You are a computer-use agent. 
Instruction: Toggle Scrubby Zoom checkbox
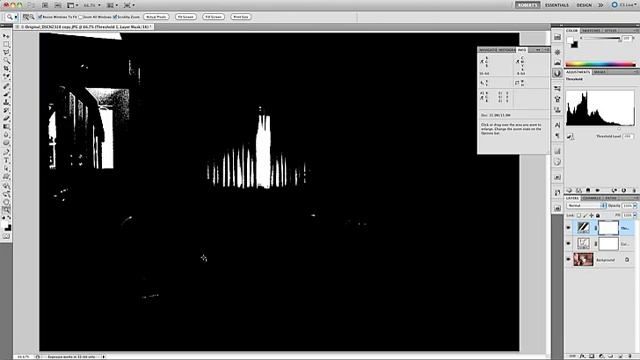tap(115, 17)
